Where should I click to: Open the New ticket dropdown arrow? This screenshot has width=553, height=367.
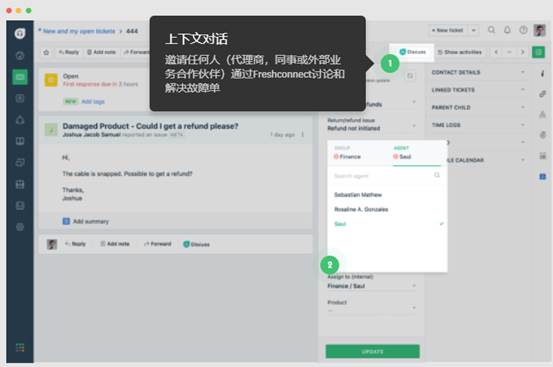tap(474, 31)
